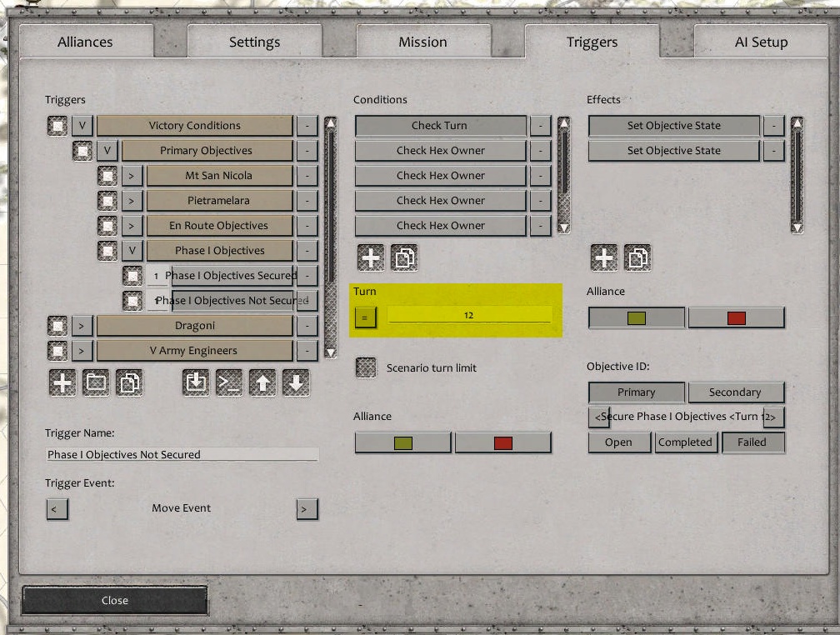The width and height of the screenshot is (840, 635).
Task: Collapse Primary Objectives group
Action: [x=107, y=151]
